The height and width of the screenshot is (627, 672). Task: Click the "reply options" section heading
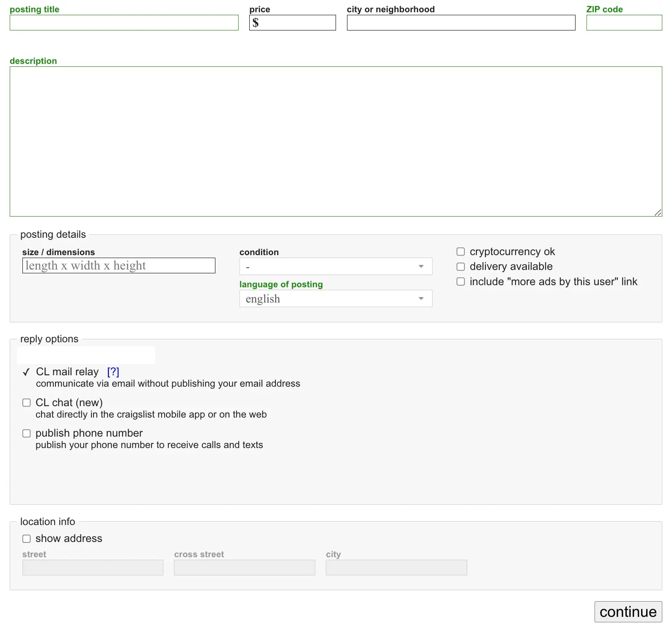pos(49,339)
